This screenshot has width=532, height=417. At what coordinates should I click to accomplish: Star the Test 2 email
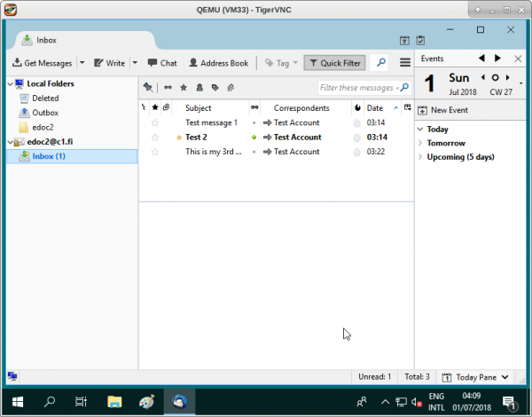(x=155, y=138)
